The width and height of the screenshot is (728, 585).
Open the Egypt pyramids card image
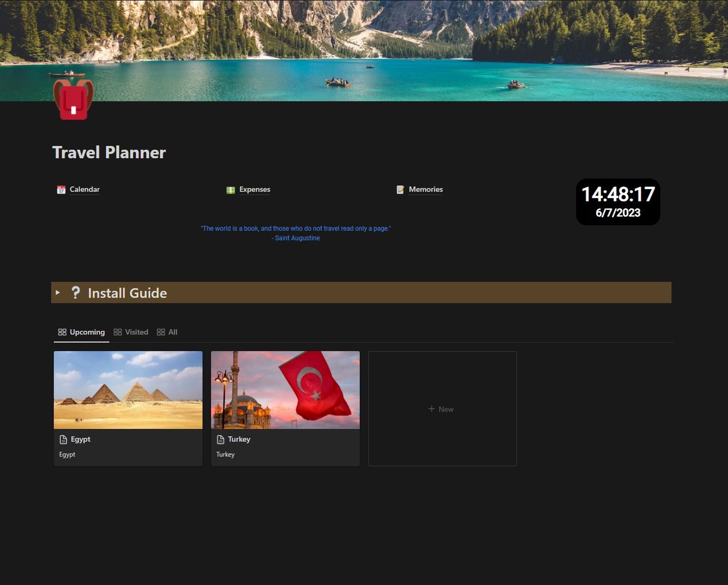point(128,389)
